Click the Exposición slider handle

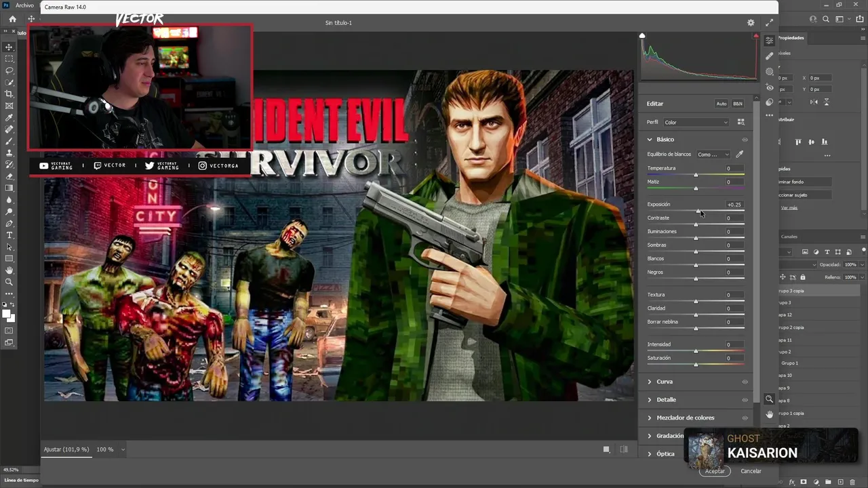pos(698,211)
